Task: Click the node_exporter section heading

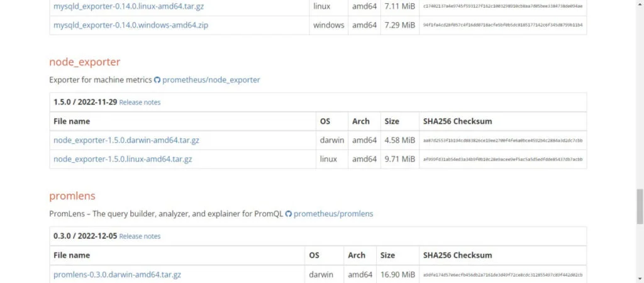Action: coord(84,62)
